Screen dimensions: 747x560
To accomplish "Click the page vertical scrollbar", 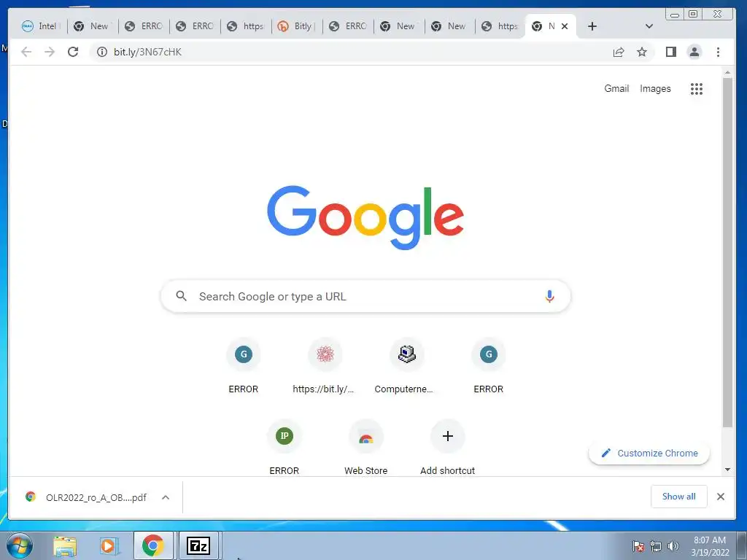I will [727, 252].
